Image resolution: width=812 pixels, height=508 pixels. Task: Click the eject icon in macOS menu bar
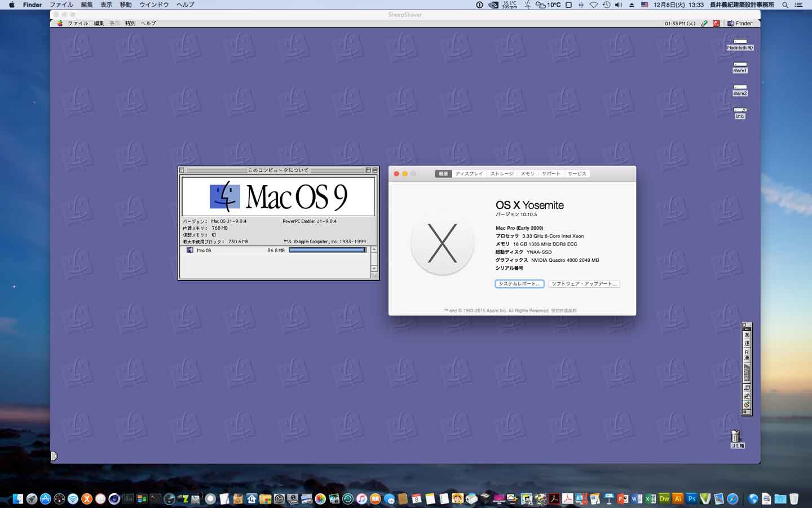(x=632, y=5)
